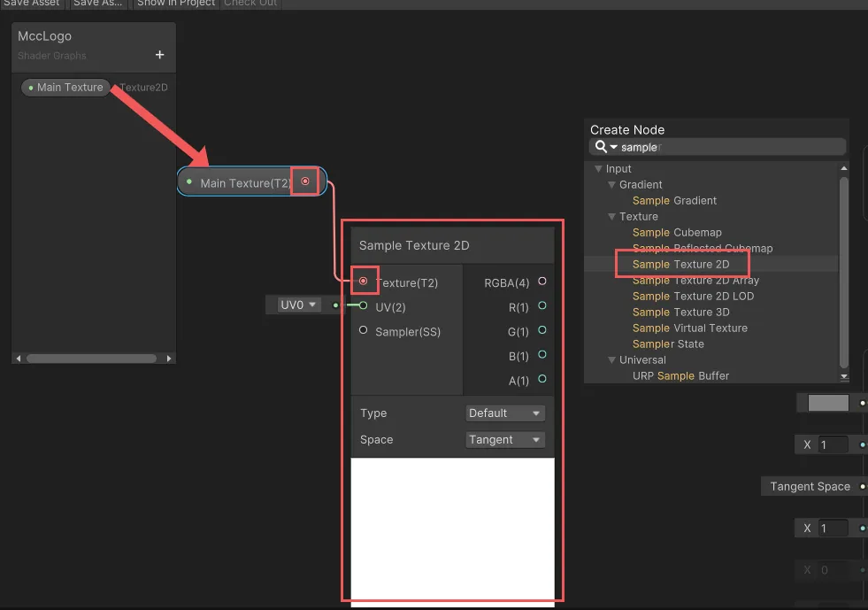The image size is (868, 610).
Task: Collapse the Gradient category in node list
Action: pyautogui.click(x=611, y=185)
